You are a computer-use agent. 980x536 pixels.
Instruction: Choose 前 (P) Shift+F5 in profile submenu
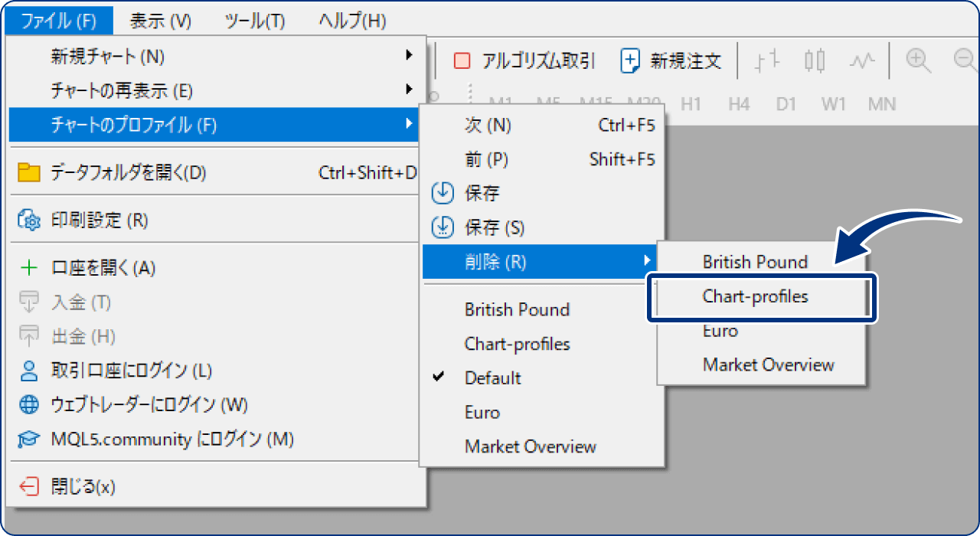pos(544,159)
